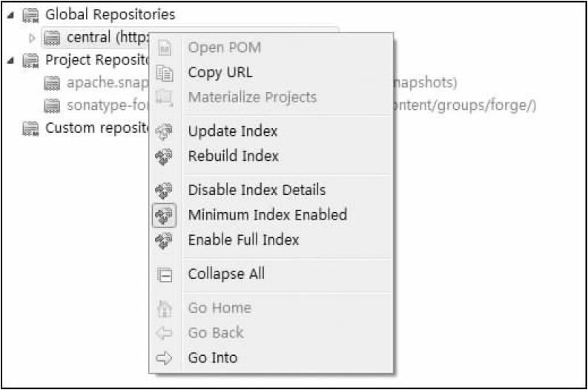The width and height of the screenshot is (588, 390).
Task: Choose Copy URL from context menu
Action: click(219, 73)
